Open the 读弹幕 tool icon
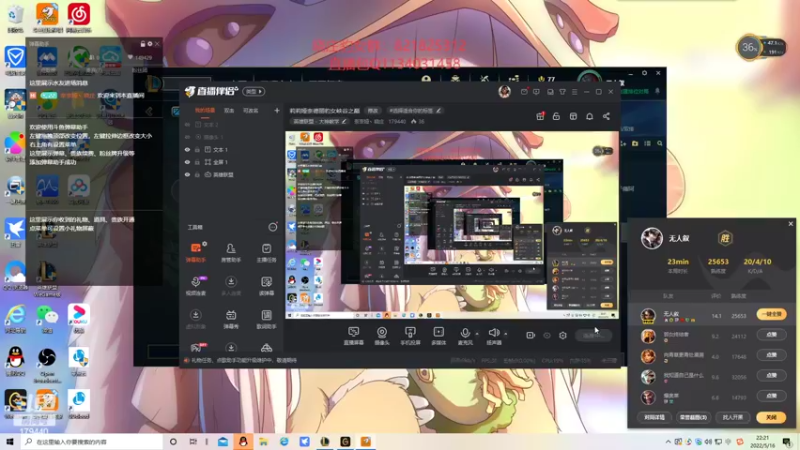This screenshot has width=800, height=450. point(266,286)
